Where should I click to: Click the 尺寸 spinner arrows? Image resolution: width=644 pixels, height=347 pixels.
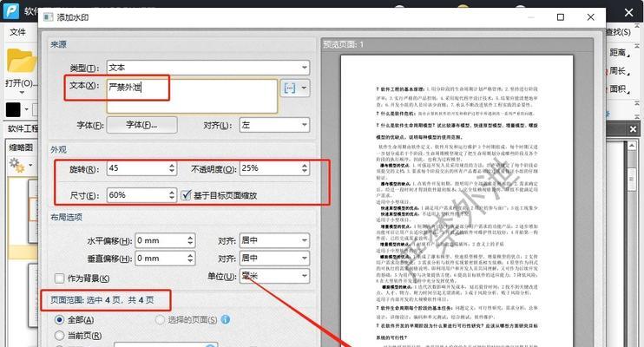coord(172,195)
